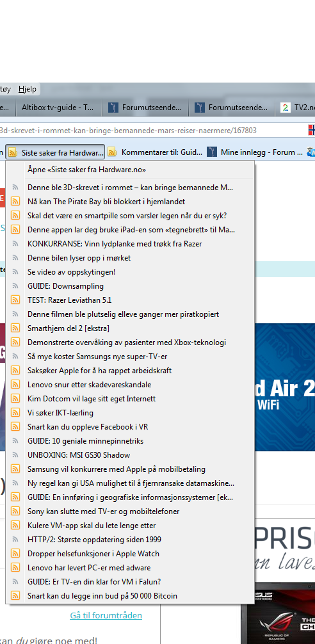This screenshot has height=644, width=315.
Task: Click RSS icon beside TEST: Razer Leviathan 5.1
Action: click(x=15, y=300)
